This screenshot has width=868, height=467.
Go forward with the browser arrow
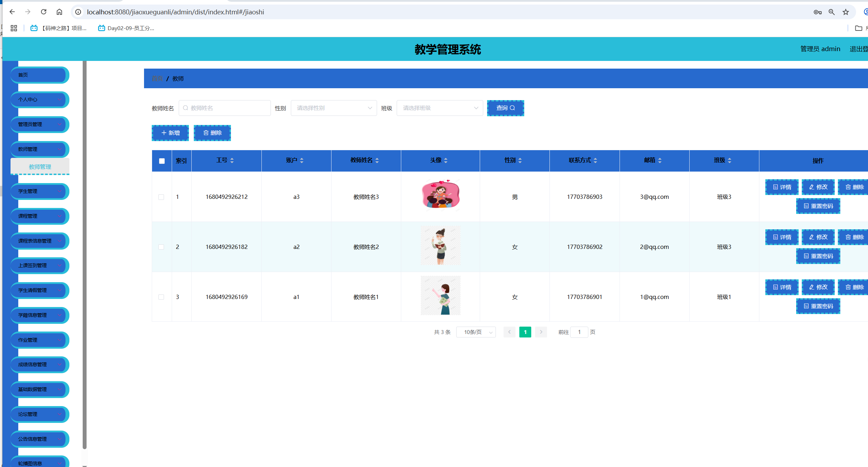coord(28,12)
